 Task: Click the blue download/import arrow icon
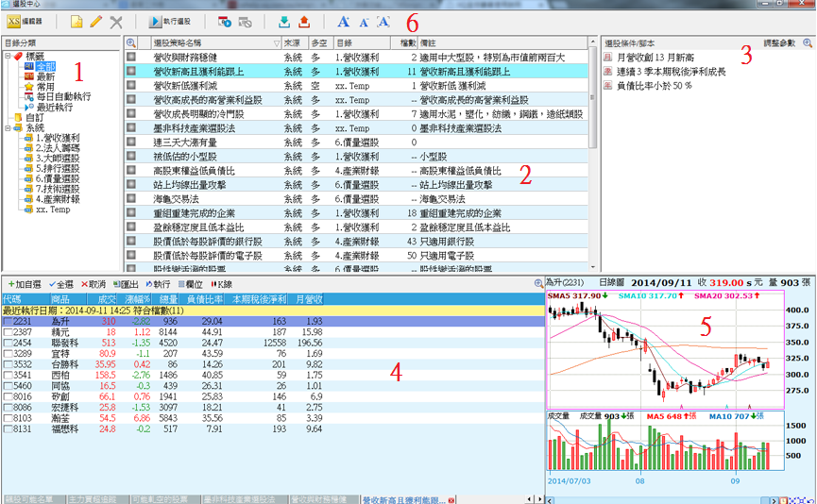pyautogui.click(x=284, y=21)
